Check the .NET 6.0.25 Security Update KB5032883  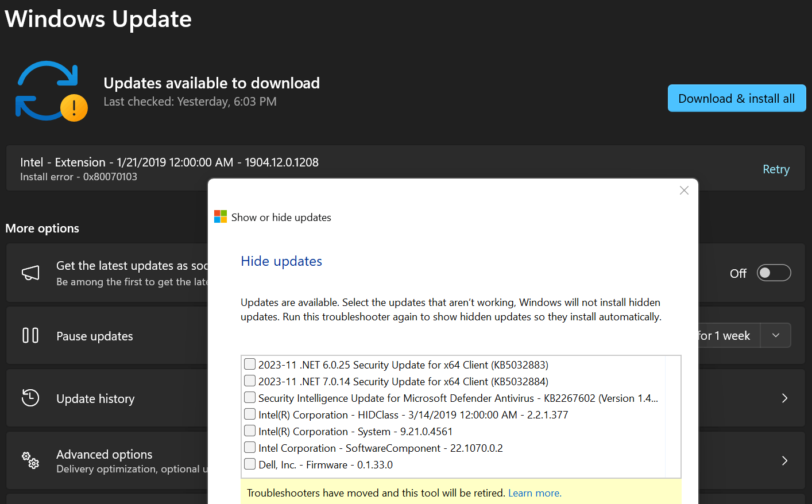click(250, 364)
